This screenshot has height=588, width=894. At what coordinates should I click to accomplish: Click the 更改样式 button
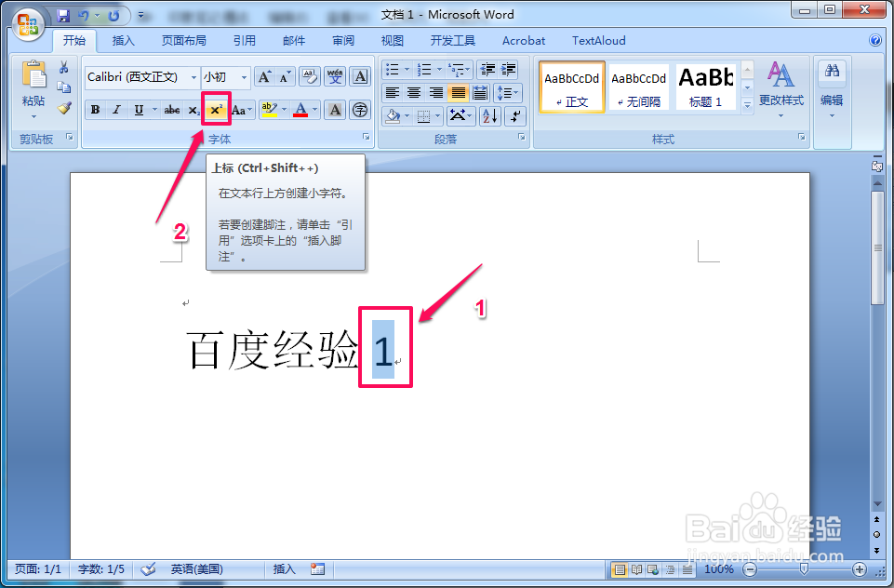point(781,88)
